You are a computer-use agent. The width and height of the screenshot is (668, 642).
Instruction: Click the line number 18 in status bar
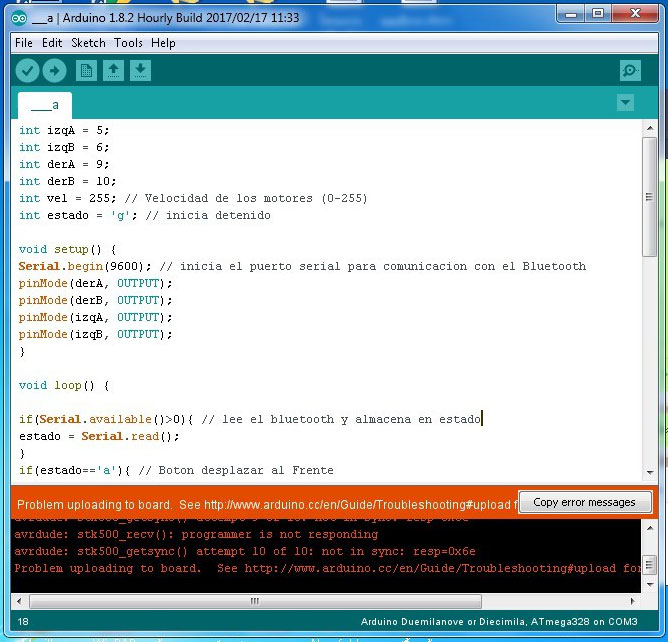23,622
